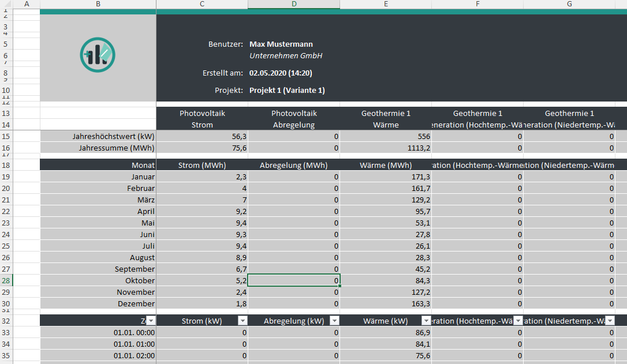Select the September row label
627x364 pixels.
point(98,269)
